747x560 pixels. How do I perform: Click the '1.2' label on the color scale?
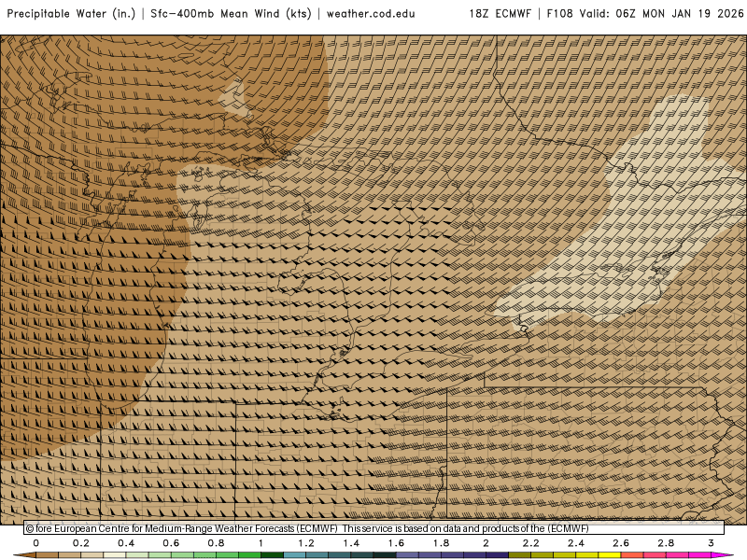306,543
